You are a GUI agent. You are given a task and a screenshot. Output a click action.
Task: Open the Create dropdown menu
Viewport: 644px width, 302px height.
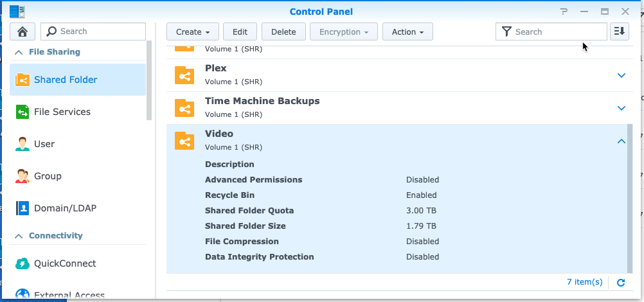click(193, 31)
